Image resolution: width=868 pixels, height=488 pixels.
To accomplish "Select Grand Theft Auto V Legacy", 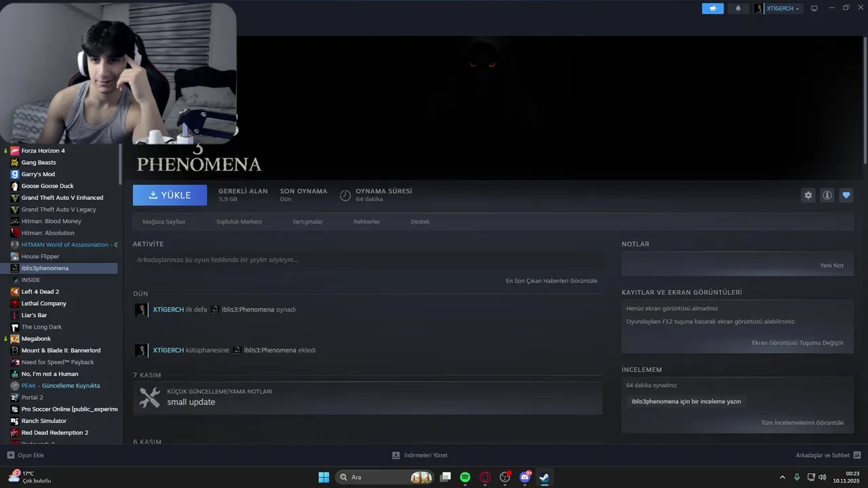I will [58, 209].
